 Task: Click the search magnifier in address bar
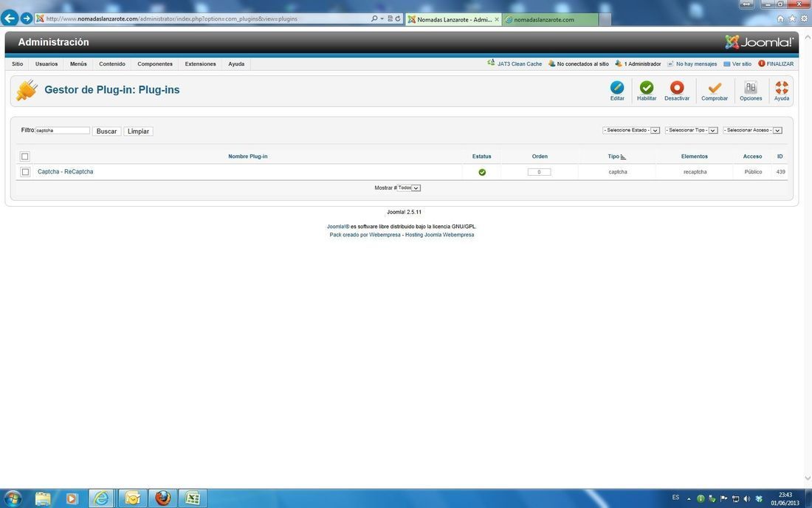(x=374, y=18)
